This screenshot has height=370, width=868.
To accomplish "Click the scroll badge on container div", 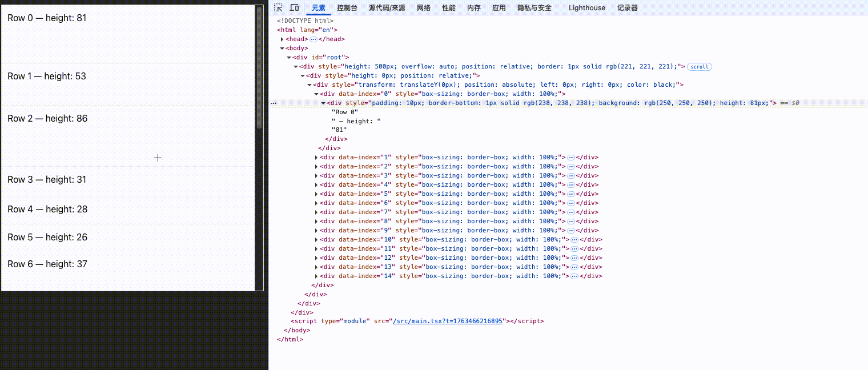I will click(699, 67).
